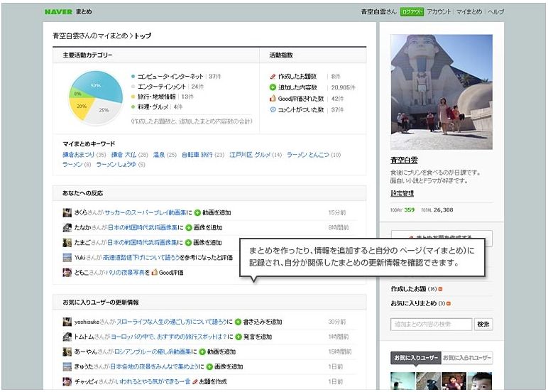Open the マイまとめ menu link
The image size is (548, 392).
(x=469, y=11)
